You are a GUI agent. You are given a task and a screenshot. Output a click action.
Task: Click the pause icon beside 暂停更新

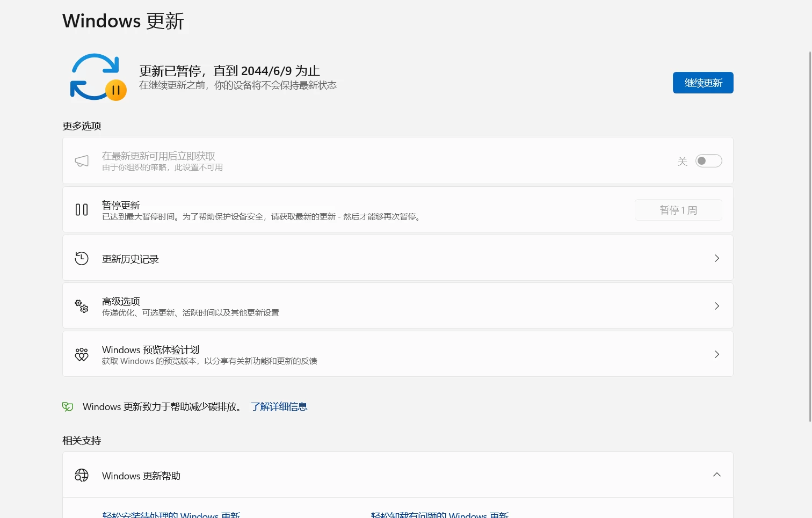82,210
